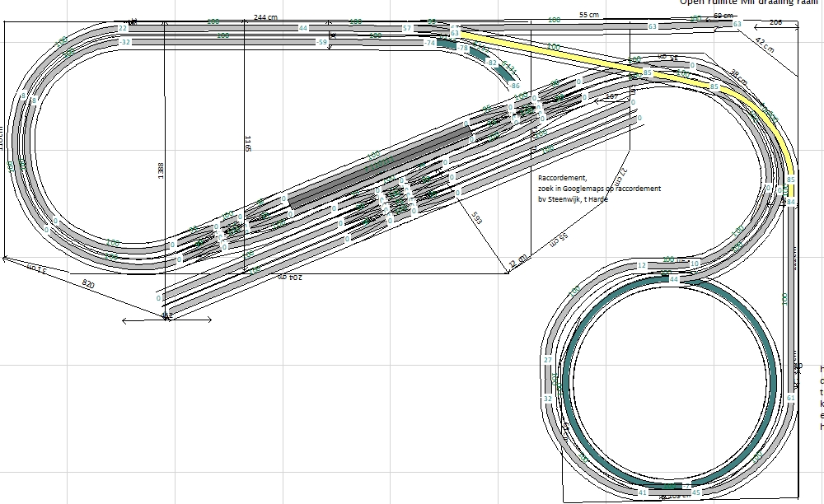Screen dimensions: 824x504
Task: Click the "Raccordement," note line
Action: pyautogui.click(x=563, y=178)
